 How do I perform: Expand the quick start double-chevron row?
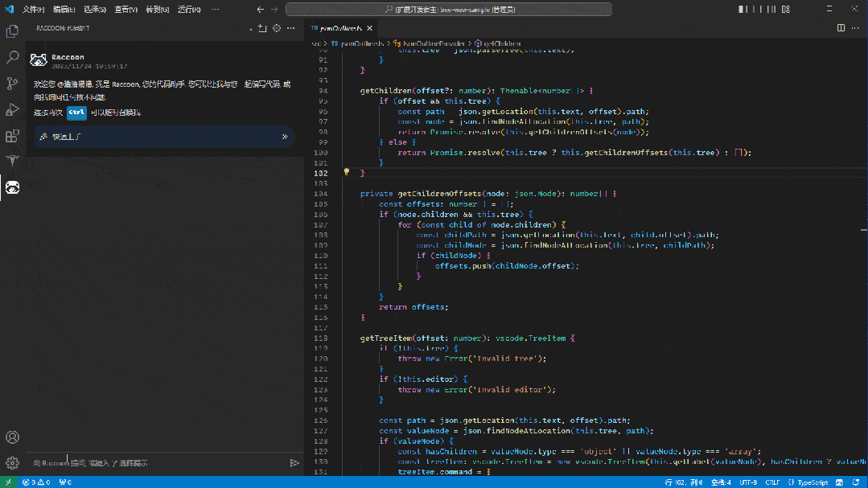tap(285, 137)
